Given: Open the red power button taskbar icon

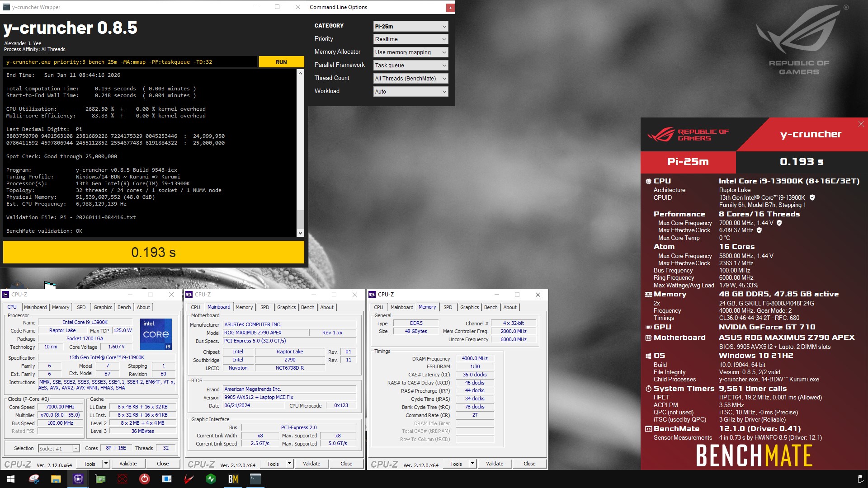Looking at the screenshot, I should tap(145, 479).
